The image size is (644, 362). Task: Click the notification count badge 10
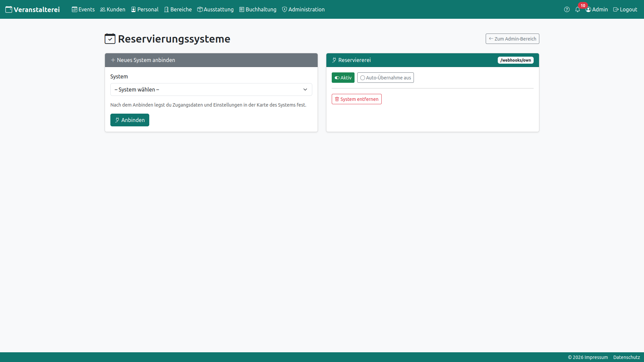click(x=583, y=5)
